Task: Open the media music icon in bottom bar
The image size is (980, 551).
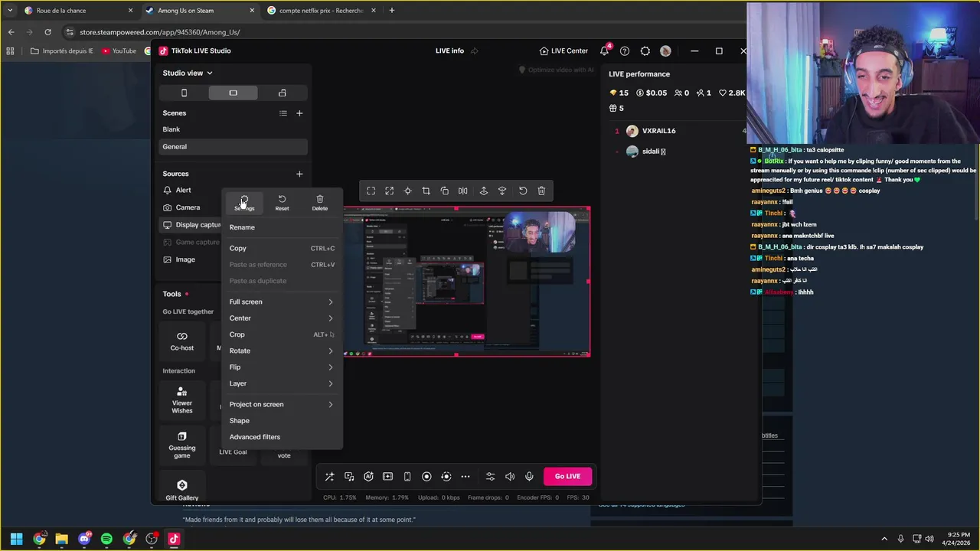Action: tap(349, 477)
